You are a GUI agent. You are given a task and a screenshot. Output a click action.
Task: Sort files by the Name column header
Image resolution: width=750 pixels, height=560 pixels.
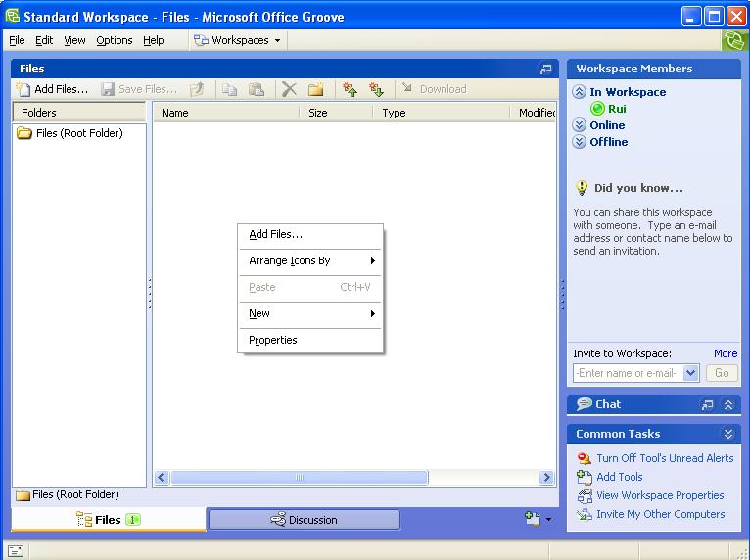226,113
